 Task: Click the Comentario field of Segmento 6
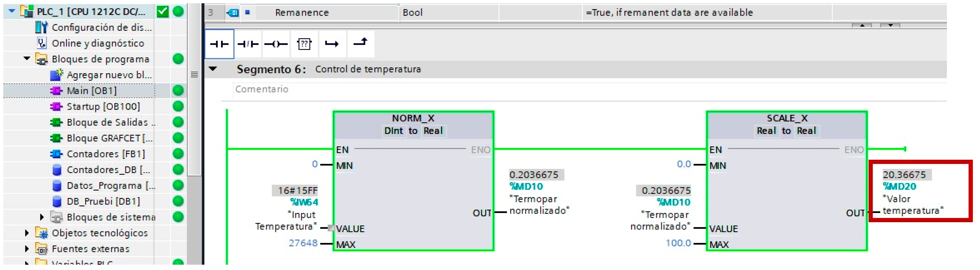589,89
